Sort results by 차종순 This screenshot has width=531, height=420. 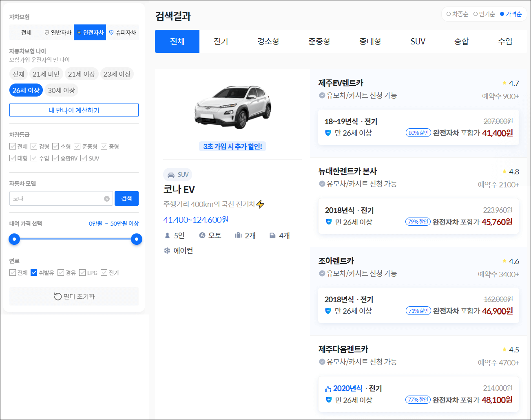tap(457, 14)
